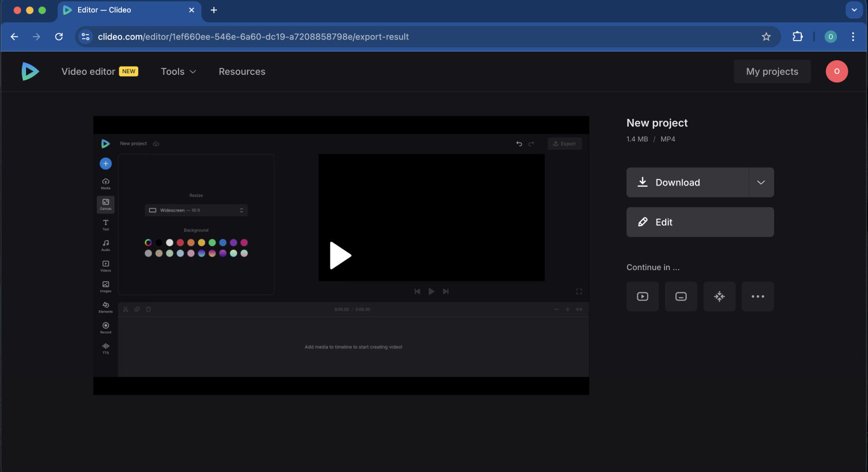This screenshot has height=472, width=868.
Task: Open the browser extensions menu
Action: [x=797, y=37]
